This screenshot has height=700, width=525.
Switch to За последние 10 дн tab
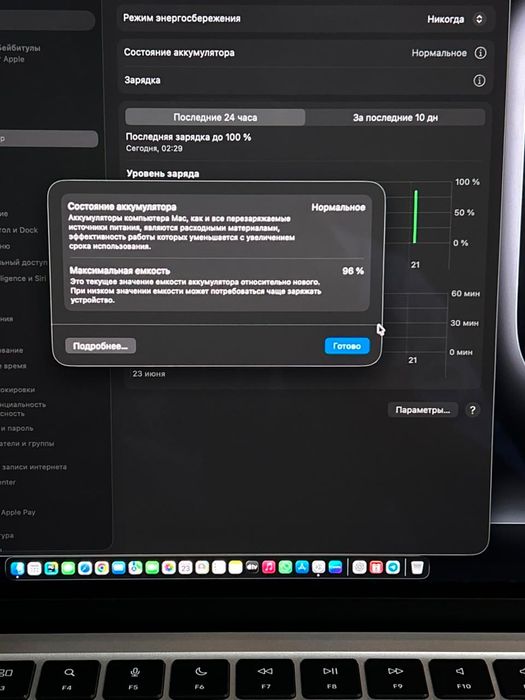coord(395,118)
